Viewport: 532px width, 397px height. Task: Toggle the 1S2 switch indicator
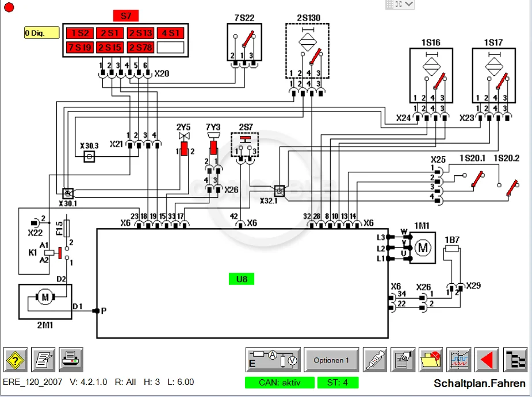pyautogui.click(x=80, y=33)
